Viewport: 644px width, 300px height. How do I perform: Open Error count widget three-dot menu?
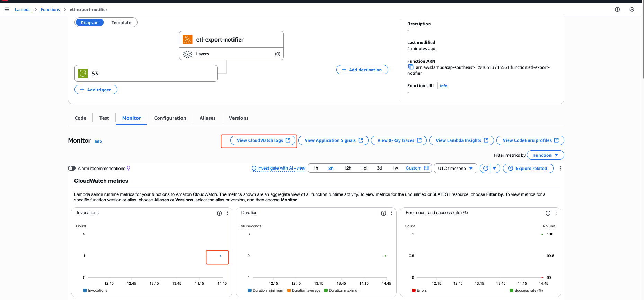click(x=556, y=213)
